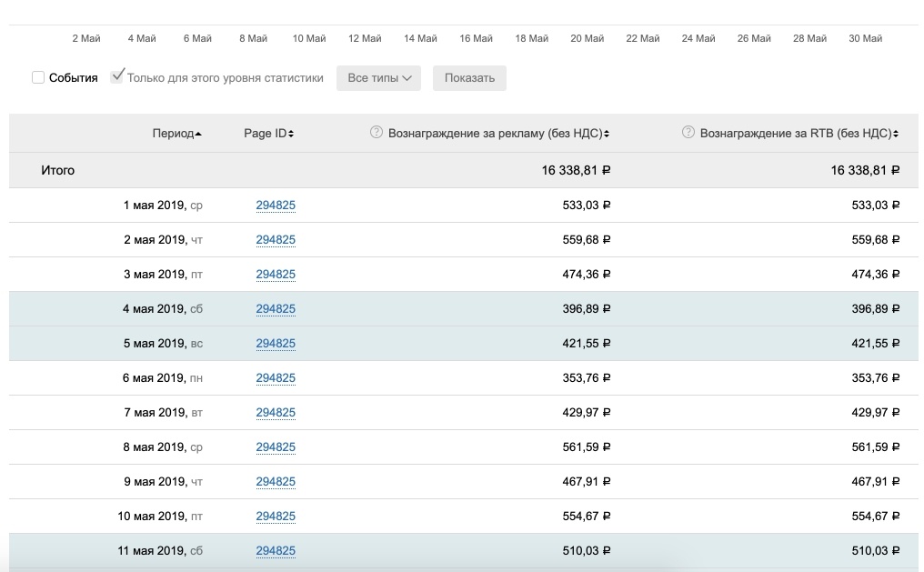The image size is (924, 572).
Task: Sort by 'Вознаграждение за рекламу' arrows
Action: point(607,134)
